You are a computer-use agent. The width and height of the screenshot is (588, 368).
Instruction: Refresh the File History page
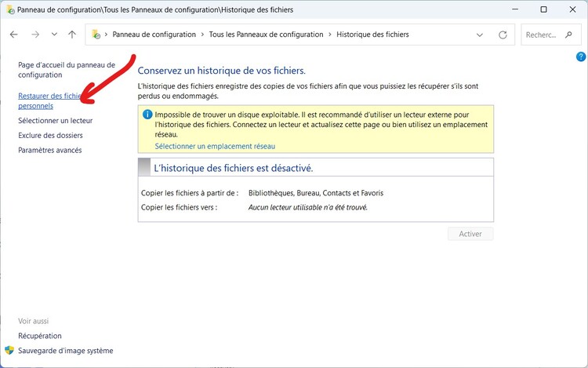point(503,35)
